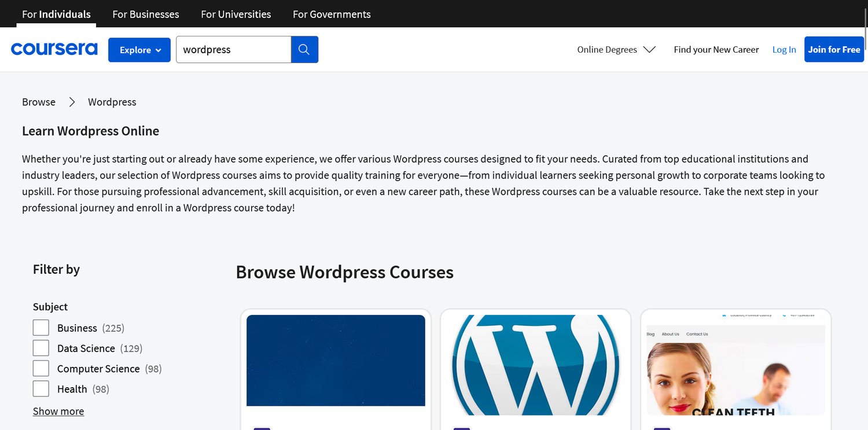
Task: Click the breadcrumb chevron arrow icon
Action: [72, 102]
